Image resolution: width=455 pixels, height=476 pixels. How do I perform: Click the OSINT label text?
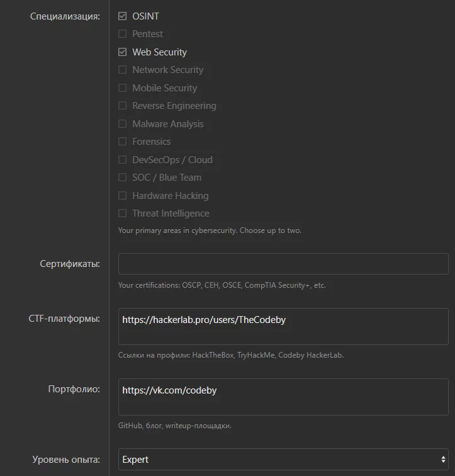(x=145, y=16)
